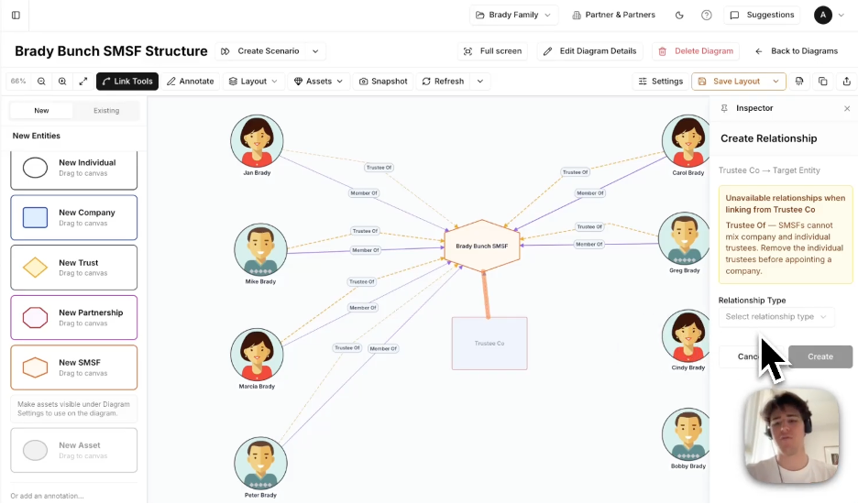858x504 pixels.
Task: Toggle the Annotate tool
Action: [191, 82]
